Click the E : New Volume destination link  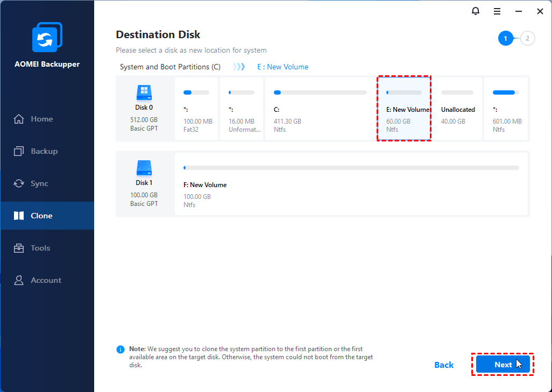click(x=282, y=67)
